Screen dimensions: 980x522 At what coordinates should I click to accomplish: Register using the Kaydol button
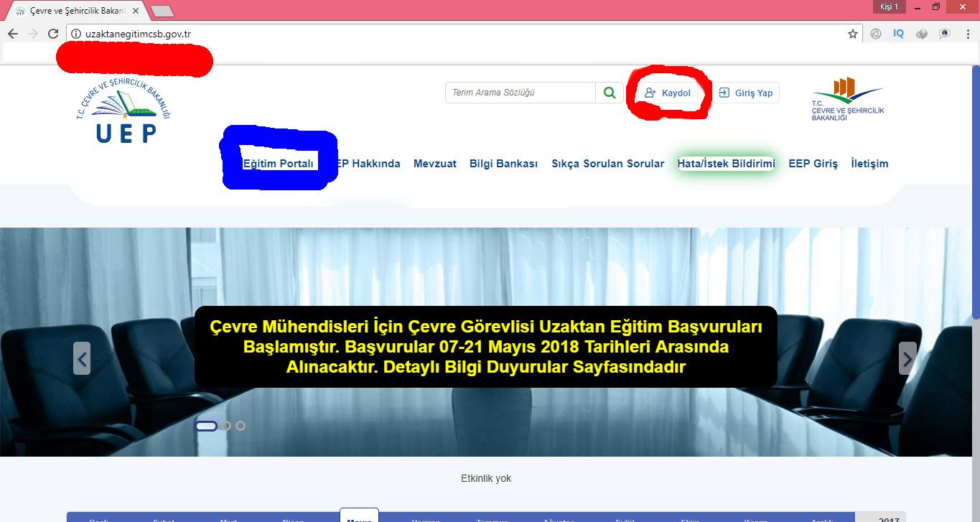click(667, 93)
